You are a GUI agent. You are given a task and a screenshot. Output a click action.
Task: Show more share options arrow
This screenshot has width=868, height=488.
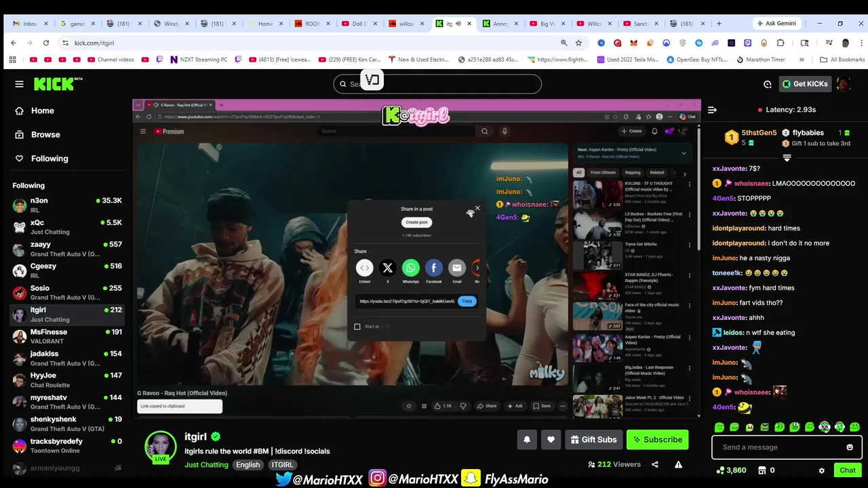[x=477, y=268]
